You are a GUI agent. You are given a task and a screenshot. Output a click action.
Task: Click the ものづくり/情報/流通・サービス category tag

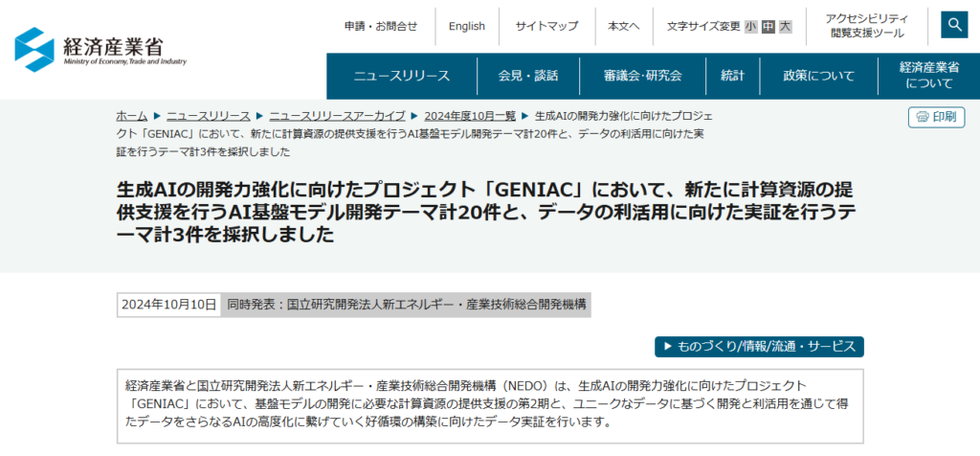759,346
